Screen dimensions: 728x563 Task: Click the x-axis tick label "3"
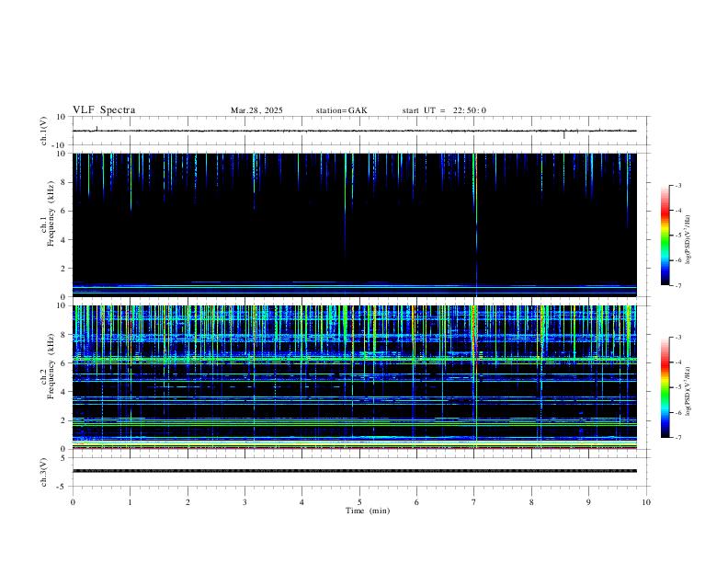pos(245,502)
